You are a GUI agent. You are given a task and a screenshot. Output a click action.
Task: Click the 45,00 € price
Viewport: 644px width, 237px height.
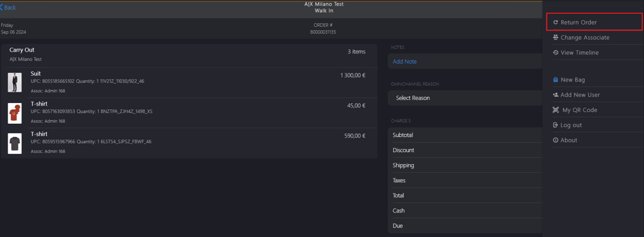(356, 106)
